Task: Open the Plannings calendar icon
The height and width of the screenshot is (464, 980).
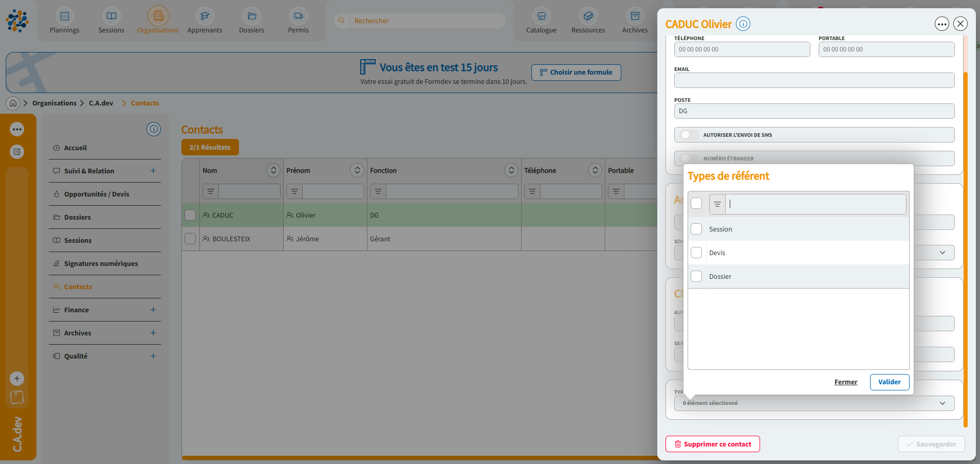Action: tap(64, 16)
